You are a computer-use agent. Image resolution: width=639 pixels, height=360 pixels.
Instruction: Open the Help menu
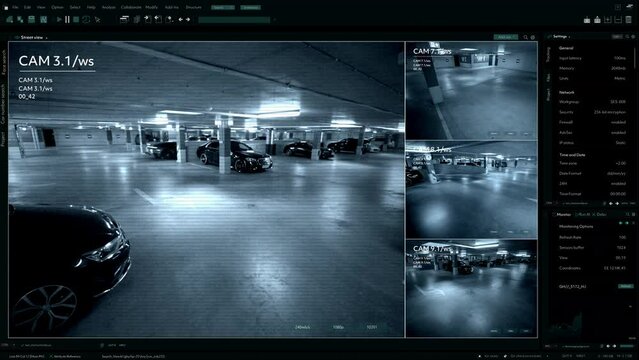(91, 7)
